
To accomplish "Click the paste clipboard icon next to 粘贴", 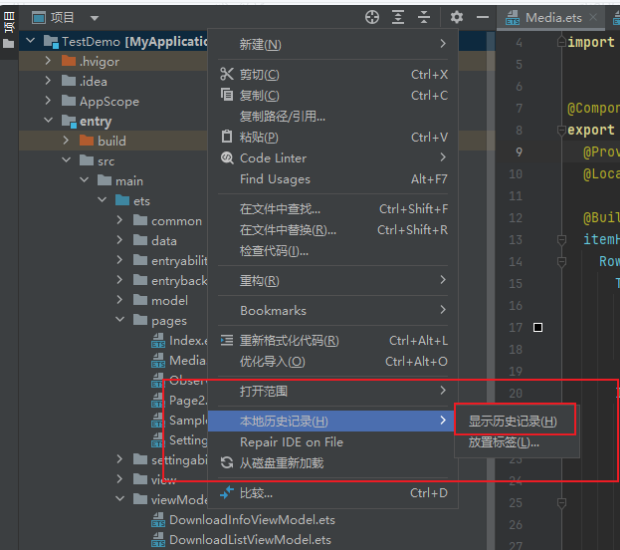I will [226, 137].
